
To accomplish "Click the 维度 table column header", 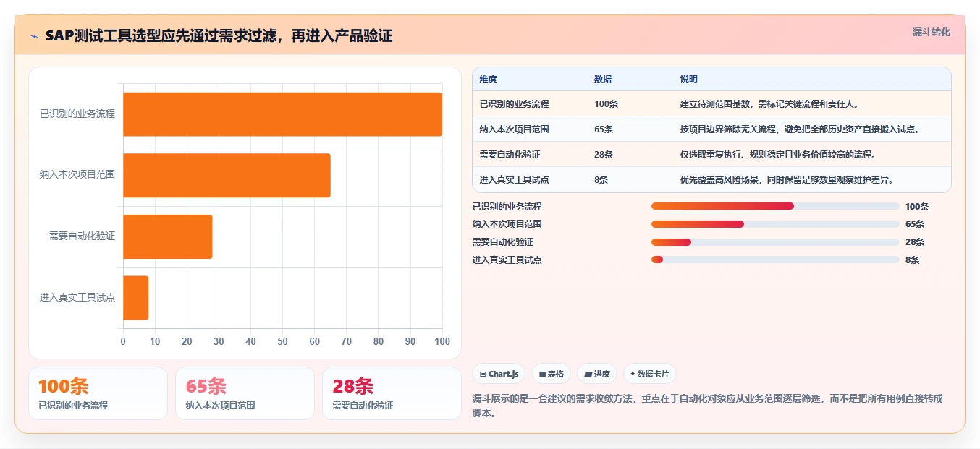I will click(489, 80).
